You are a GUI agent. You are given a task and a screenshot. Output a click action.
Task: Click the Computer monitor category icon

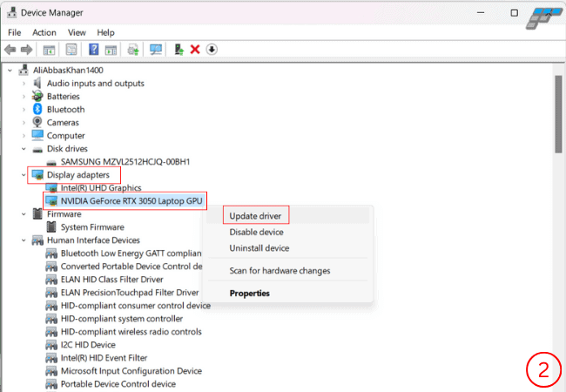coord(37,135)
